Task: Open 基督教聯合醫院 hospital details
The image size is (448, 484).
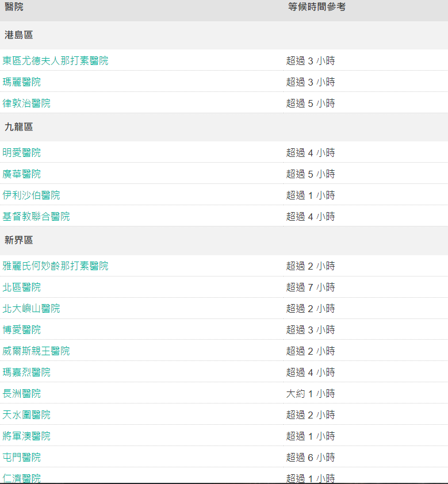Action: pyautogui.click(x=36, y=216)
